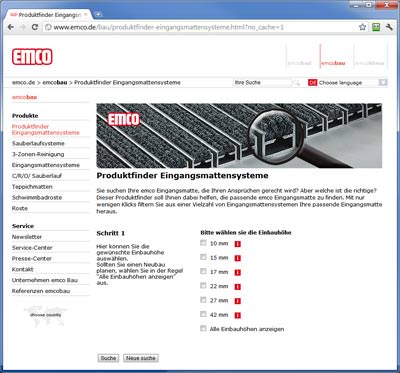
Task: Open the green extension icon
Action: (x=376, y=27)
